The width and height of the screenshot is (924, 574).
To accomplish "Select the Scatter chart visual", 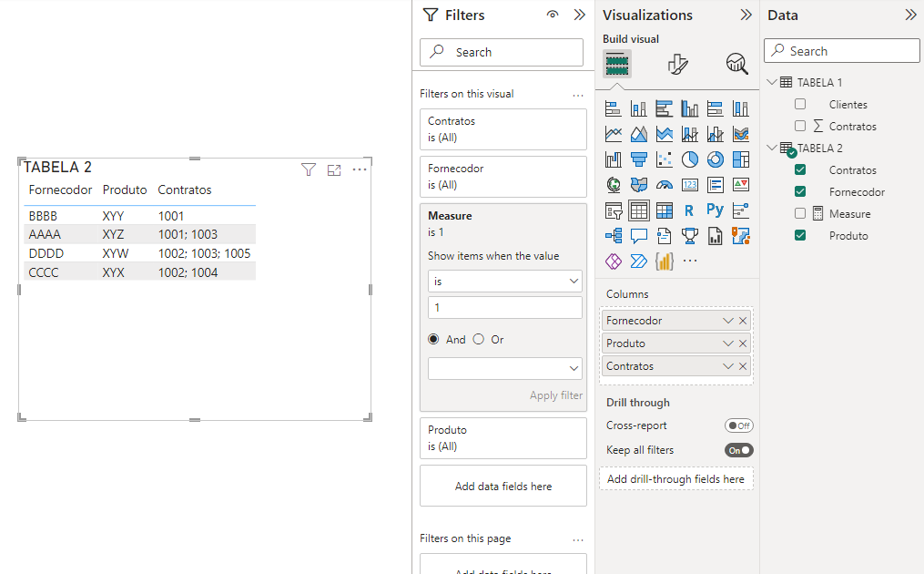I will 665,159.
